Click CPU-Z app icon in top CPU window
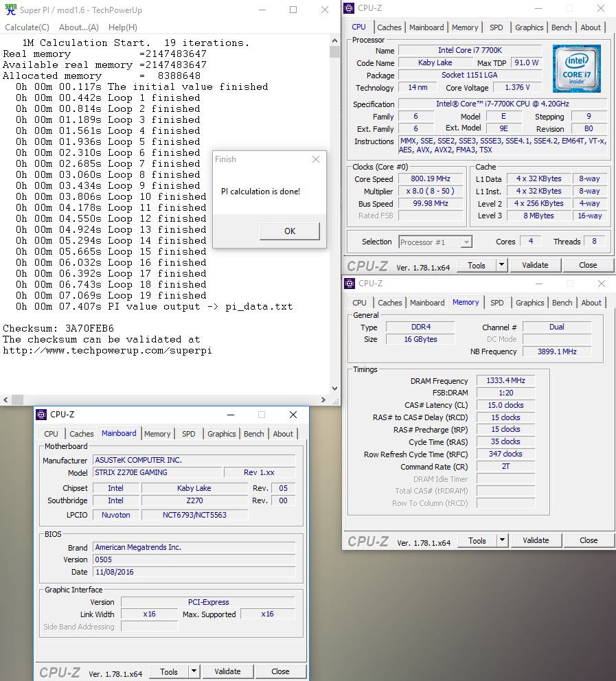Image resolution: width=616 pixels, height=681 pixels. point(349,8)
